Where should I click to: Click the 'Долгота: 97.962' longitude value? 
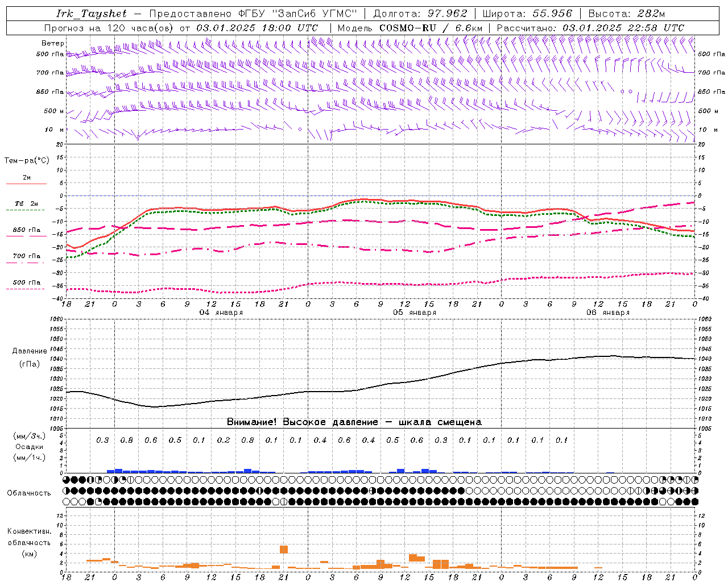pyautogui.click(x=420, y=14)
